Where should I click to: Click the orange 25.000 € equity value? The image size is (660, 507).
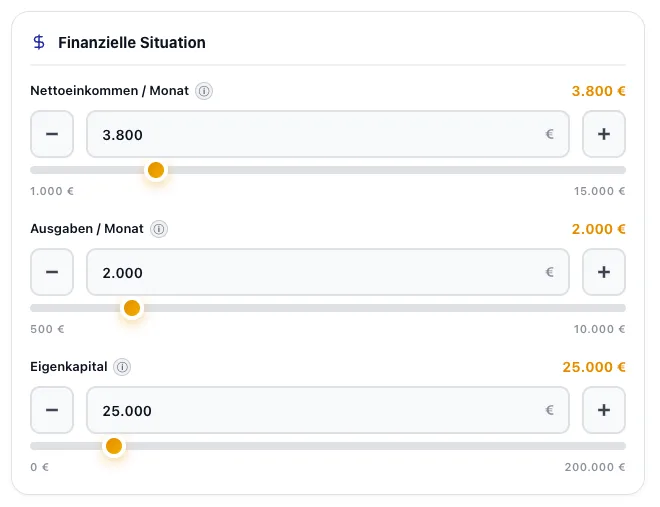coord(594,367)
